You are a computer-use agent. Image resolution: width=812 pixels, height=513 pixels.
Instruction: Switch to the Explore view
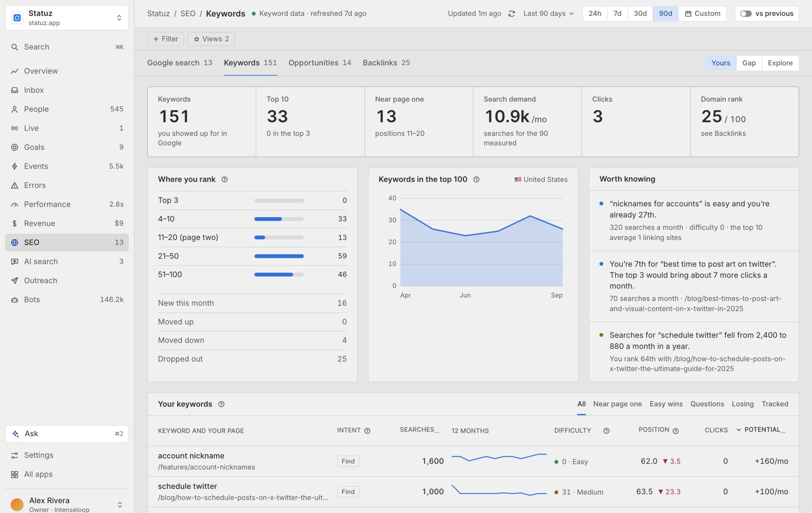point(780,63)
